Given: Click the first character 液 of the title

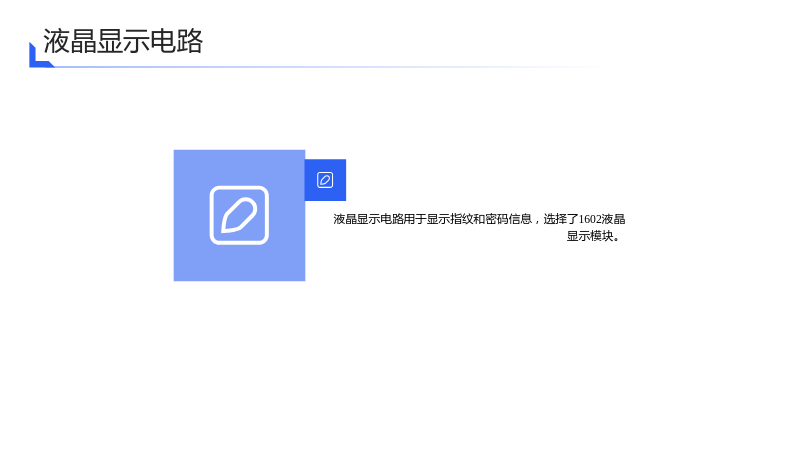Looking at the screenshot, I should click(x=56, y=41).
